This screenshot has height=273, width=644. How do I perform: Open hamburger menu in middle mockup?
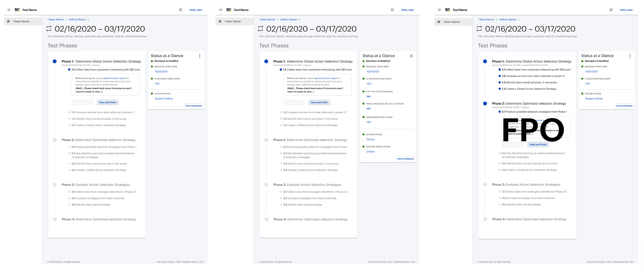point(220,10)
